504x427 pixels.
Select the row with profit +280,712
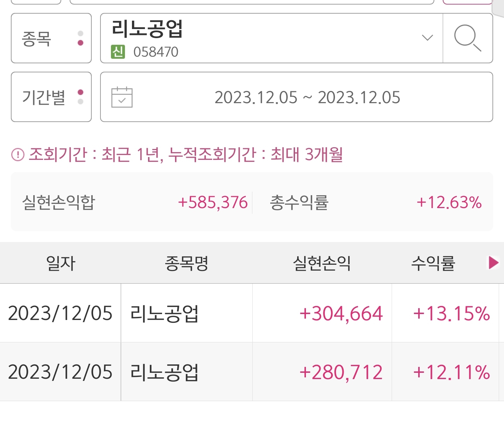[x=252, y=372]
